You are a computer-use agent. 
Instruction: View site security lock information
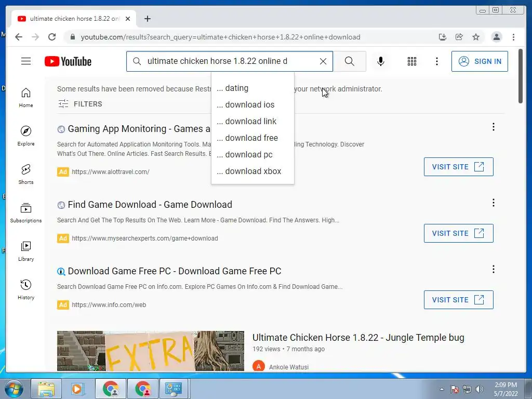click(x=72, y=37)
